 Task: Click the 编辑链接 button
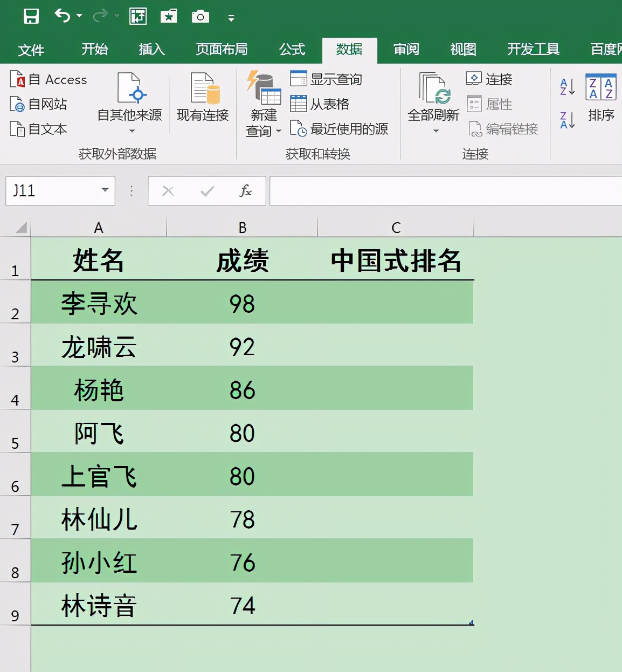(x=503, y=129)
